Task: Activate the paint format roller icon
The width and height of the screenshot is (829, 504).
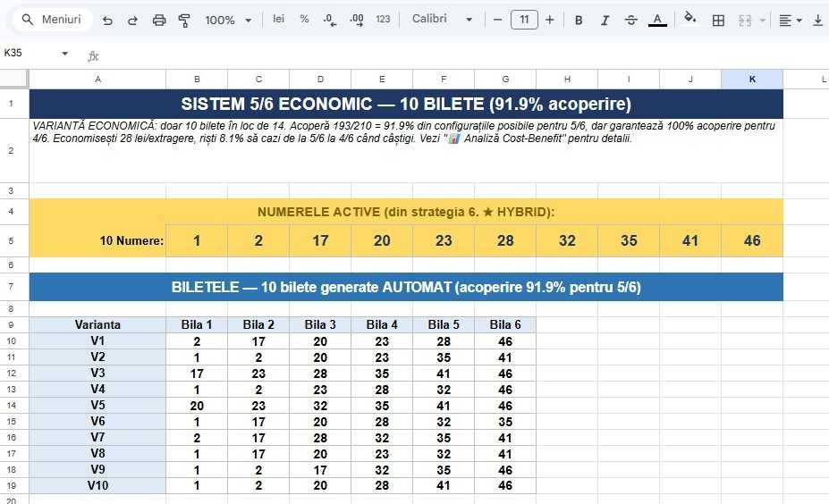Action: [184, 20]
